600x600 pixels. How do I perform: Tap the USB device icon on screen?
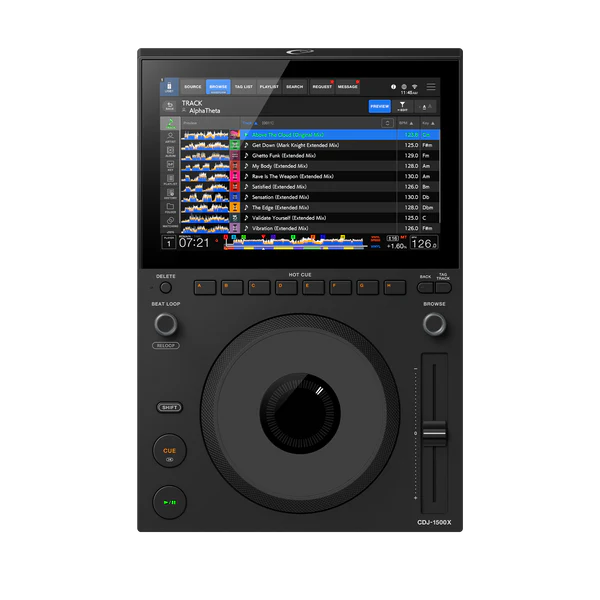pyautogui.click(x=169, y=87)
